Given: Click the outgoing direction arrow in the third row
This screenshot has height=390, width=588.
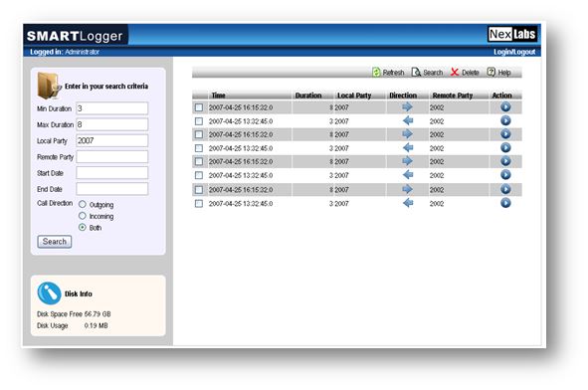Looking at the screenshot, I should pos(407,134).
